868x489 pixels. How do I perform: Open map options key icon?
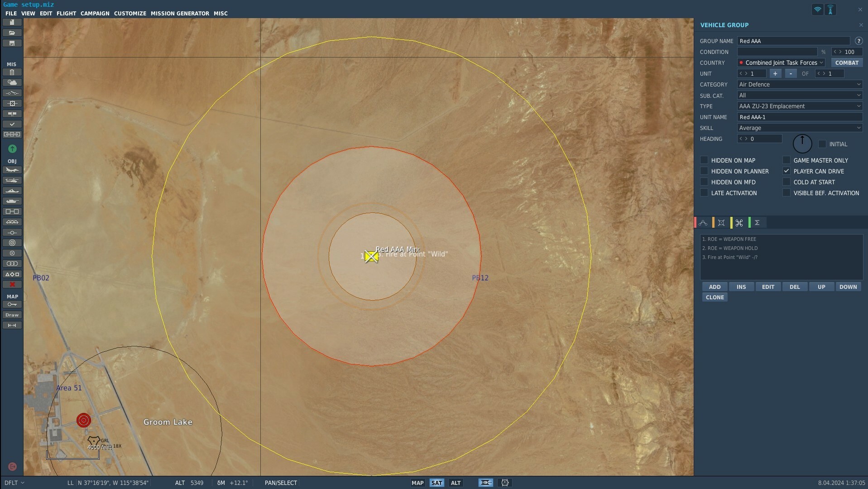(x=12, y=304)
